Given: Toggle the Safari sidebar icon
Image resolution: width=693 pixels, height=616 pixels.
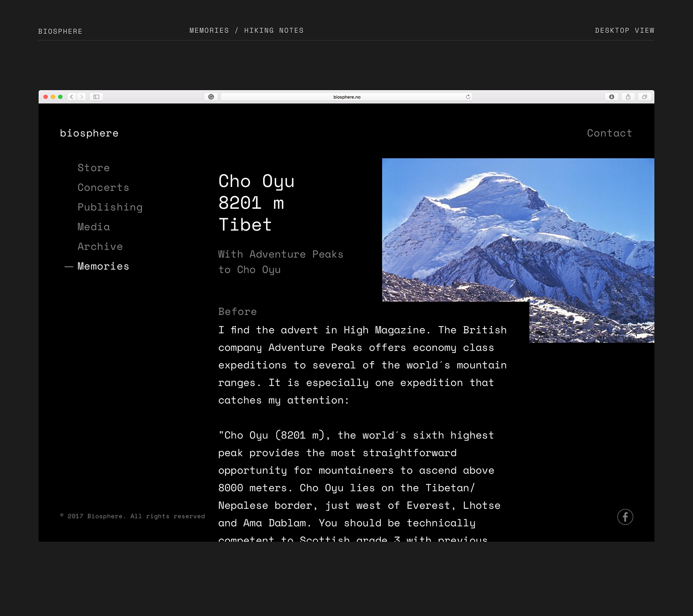Looking at the screenshot, I should 96,97.
